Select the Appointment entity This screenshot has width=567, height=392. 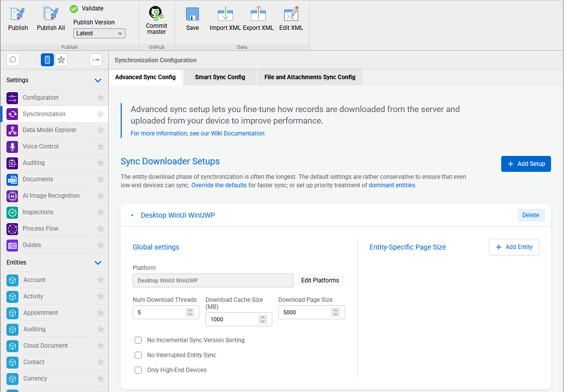tap(54, 313)
